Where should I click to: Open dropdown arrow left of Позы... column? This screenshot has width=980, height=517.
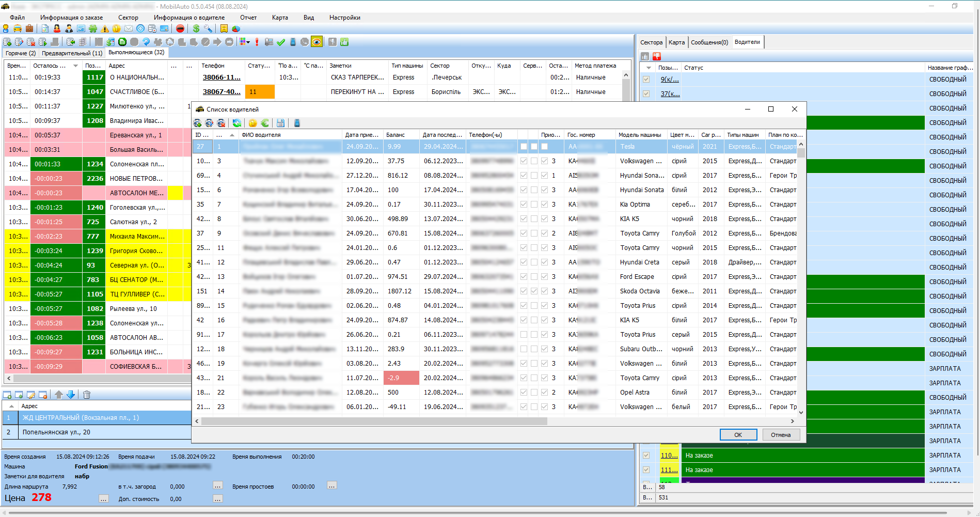(x=649, y=68)
